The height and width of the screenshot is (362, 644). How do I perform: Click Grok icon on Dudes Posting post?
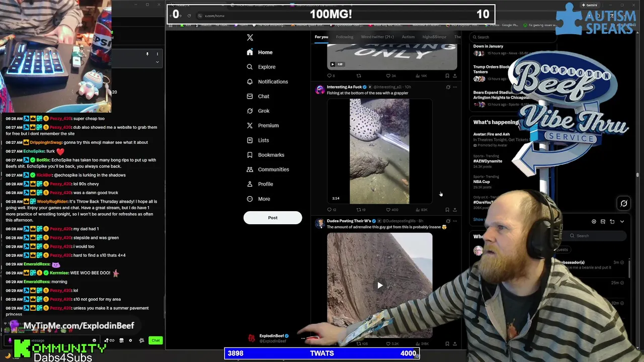pyautogui.click(x=448, y=221)
